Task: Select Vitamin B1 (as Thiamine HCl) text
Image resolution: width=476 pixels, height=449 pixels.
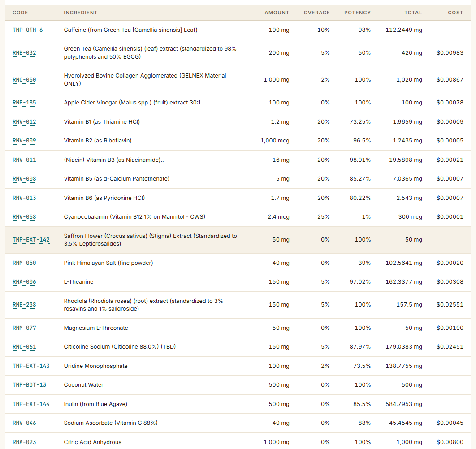Action: pos(102,122)
